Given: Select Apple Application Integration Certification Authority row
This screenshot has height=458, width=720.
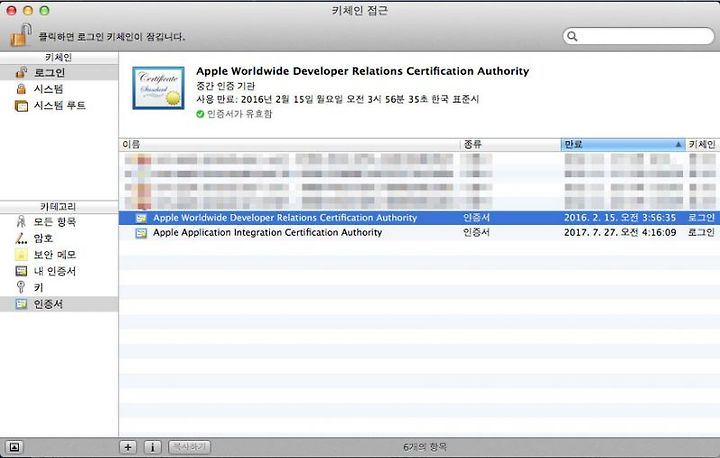Looking at the screenshot, I should (x=419, y=232).
